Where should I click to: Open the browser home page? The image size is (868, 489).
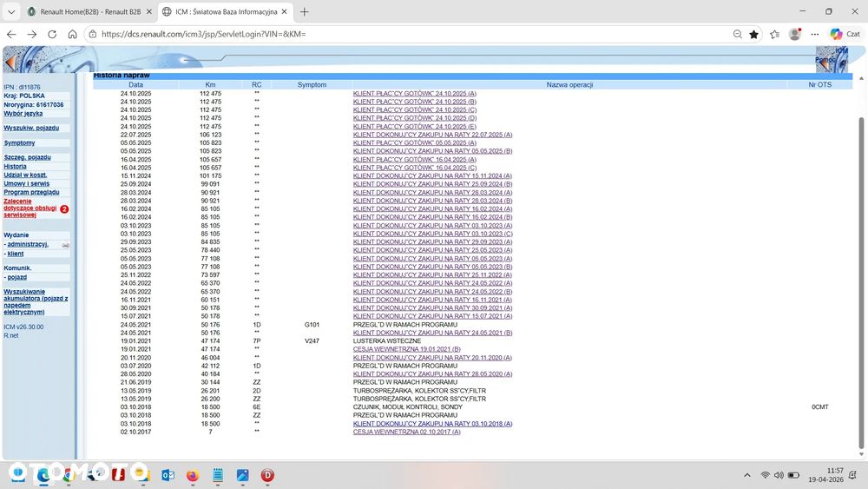(73, 35)
